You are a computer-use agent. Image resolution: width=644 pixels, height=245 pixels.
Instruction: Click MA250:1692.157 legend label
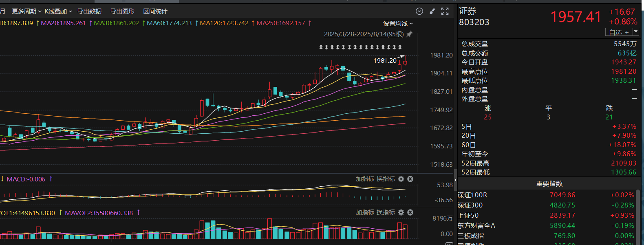(x=281, y=23)
